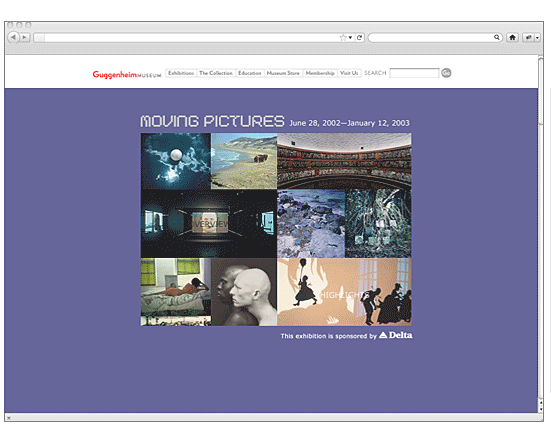Open the Exhibitions menu
The width and height of the screenshot is (551, 436).
(181, 73)
